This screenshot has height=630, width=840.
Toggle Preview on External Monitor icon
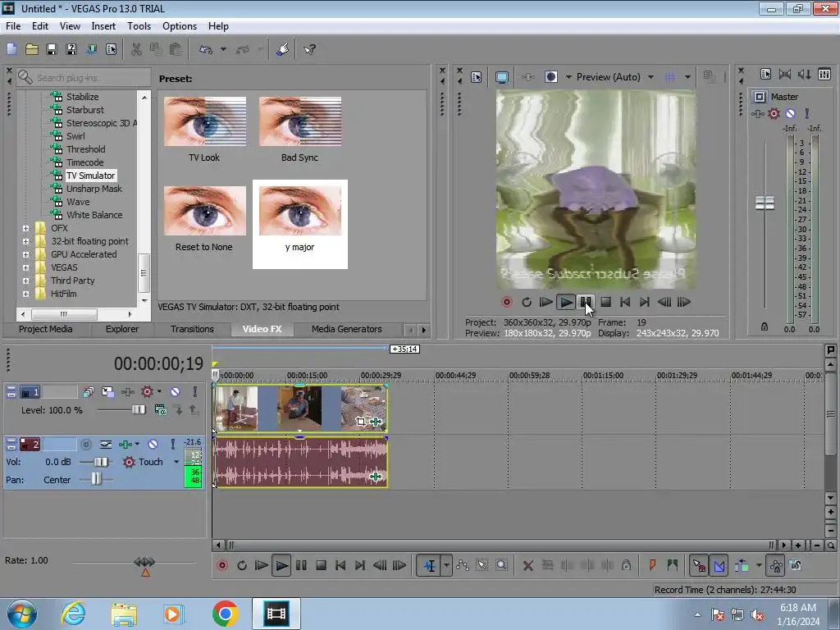point(502,77)
